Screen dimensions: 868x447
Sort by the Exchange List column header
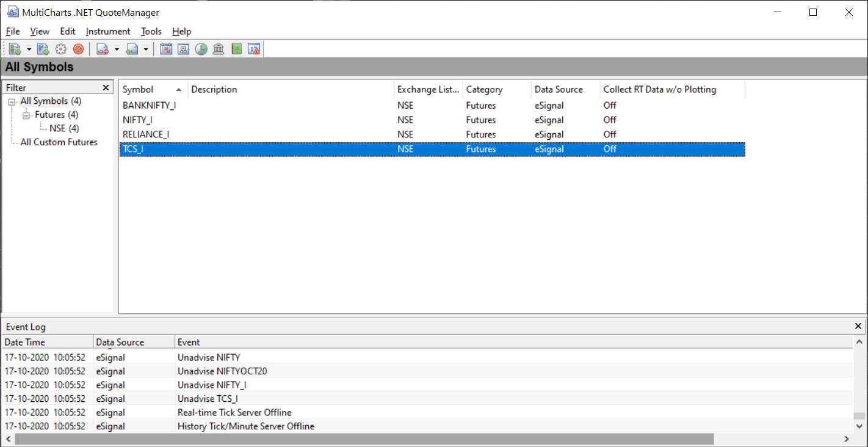pyautogui.click(x=428, y=90)
